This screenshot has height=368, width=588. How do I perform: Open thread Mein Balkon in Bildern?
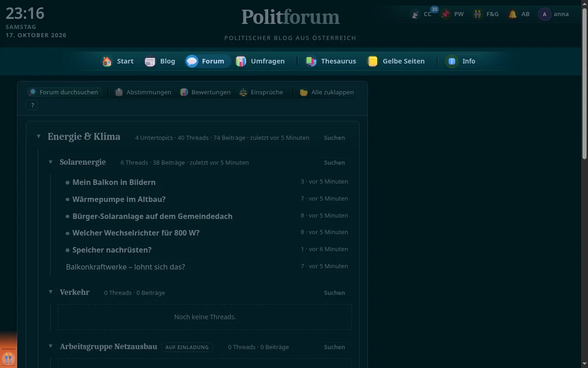tap(114, 182)
